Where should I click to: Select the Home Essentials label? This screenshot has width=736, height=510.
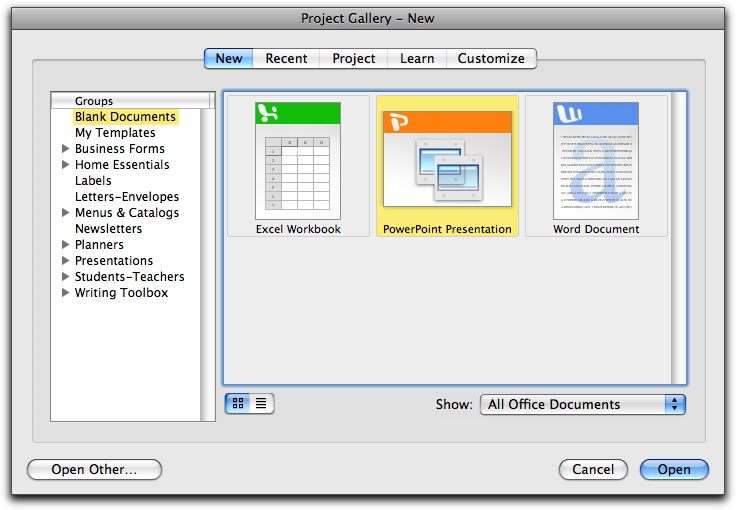(122, 165)
